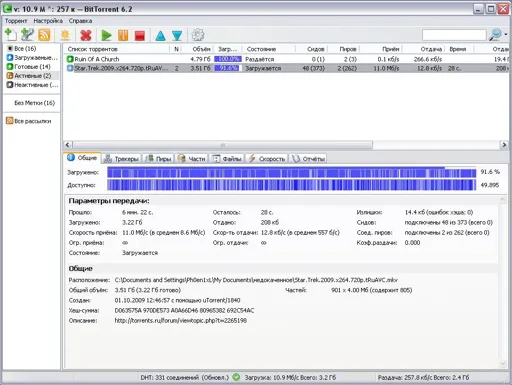The image size is (512, 385).
Task: Switch to the Скорость tab
Action: [267, 159]
